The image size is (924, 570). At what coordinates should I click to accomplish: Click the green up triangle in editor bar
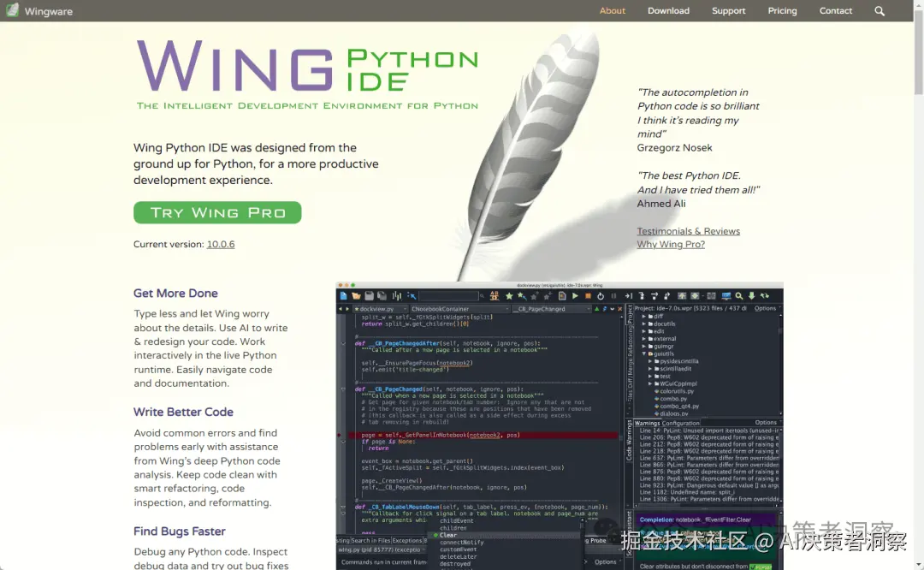point(596,309)
